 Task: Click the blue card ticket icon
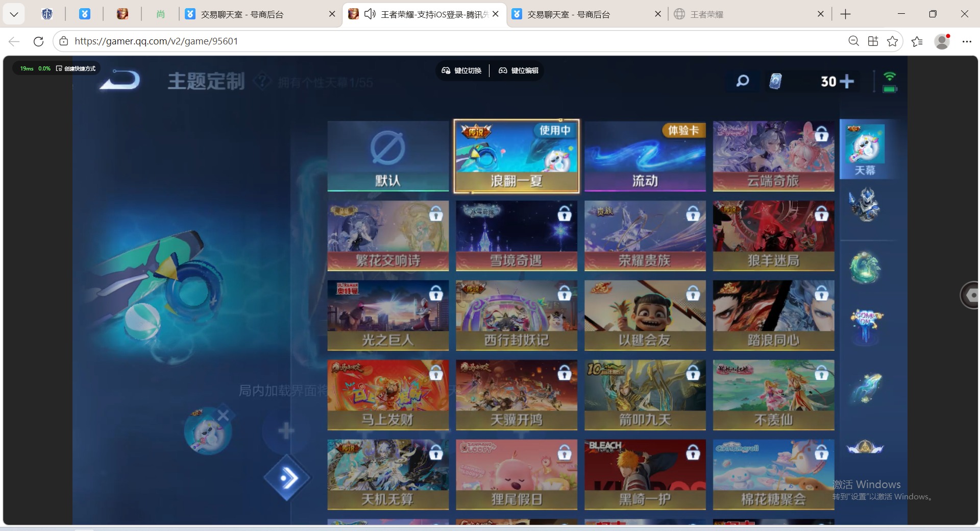[775, 81]
